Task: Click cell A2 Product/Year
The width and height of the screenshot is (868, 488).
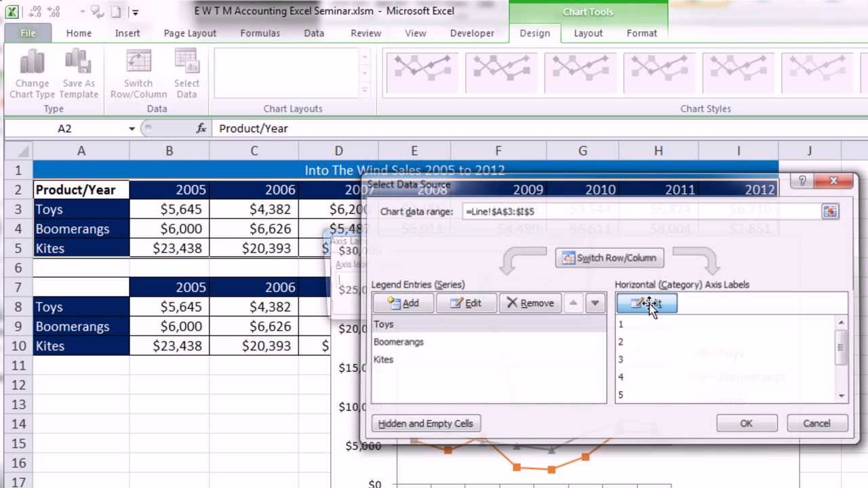Action: tap(81, 190)
